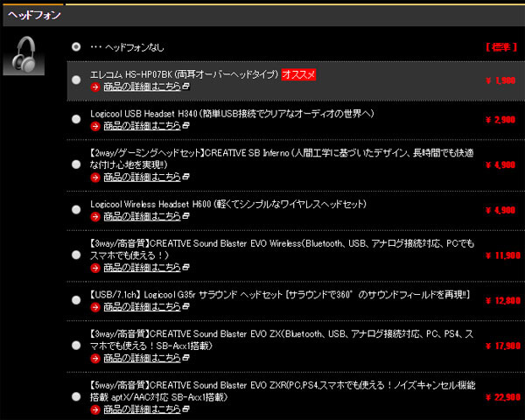The image size is (525, 420).
Task: Open details link for Logicool G35r
Action: 143,307
